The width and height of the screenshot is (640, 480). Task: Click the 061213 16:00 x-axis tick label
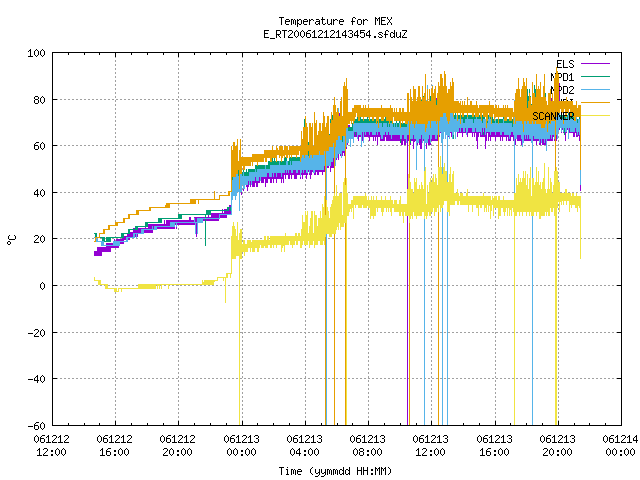[494, 446]
